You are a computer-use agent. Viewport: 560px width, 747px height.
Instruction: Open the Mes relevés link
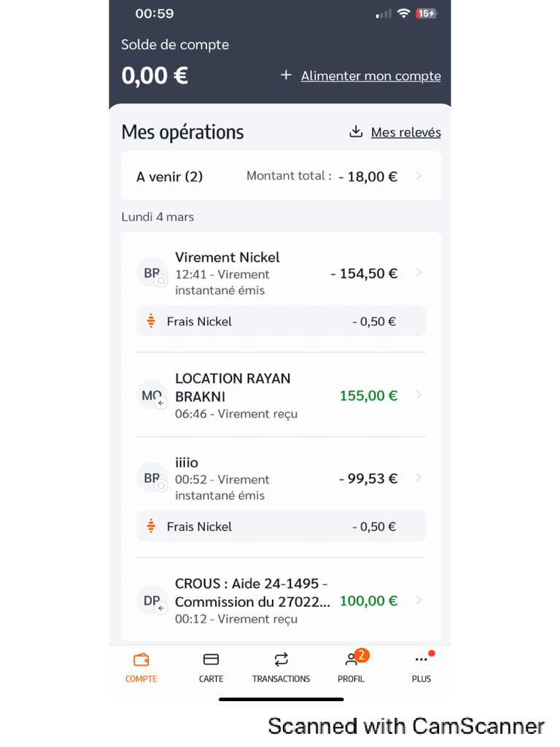click(x=405, y=132)
